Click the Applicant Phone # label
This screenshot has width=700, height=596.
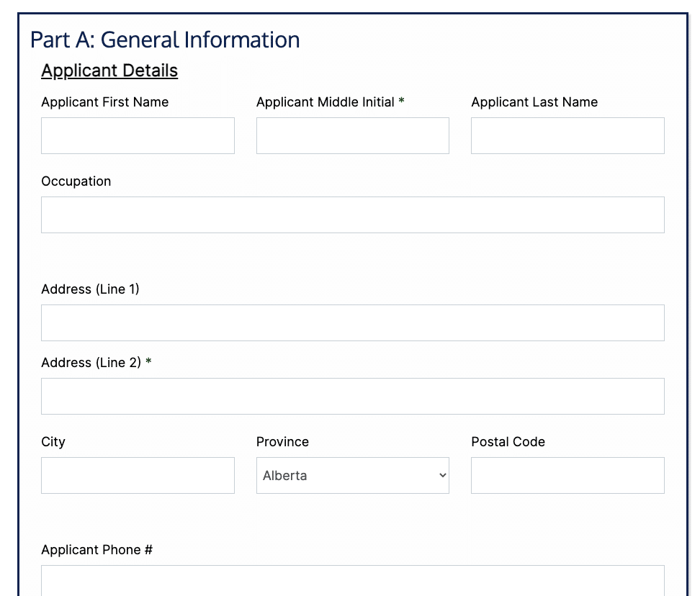(x=97, y=550)
